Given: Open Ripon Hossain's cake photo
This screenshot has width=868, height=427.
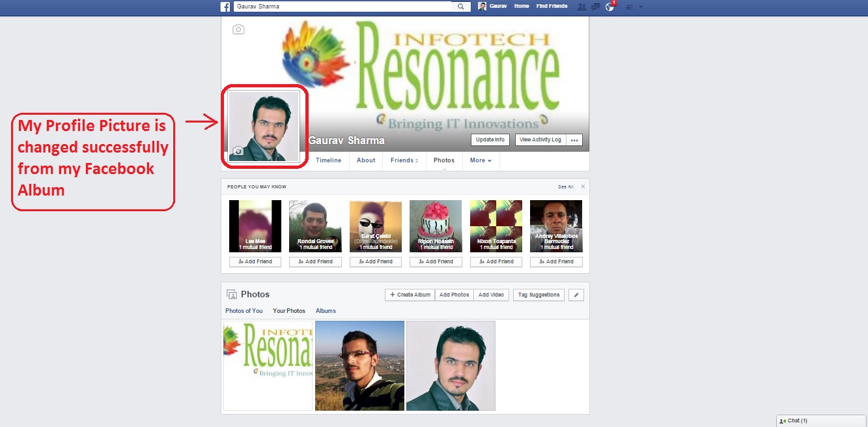Looking at the screenshot, I should tap(436, 226).
